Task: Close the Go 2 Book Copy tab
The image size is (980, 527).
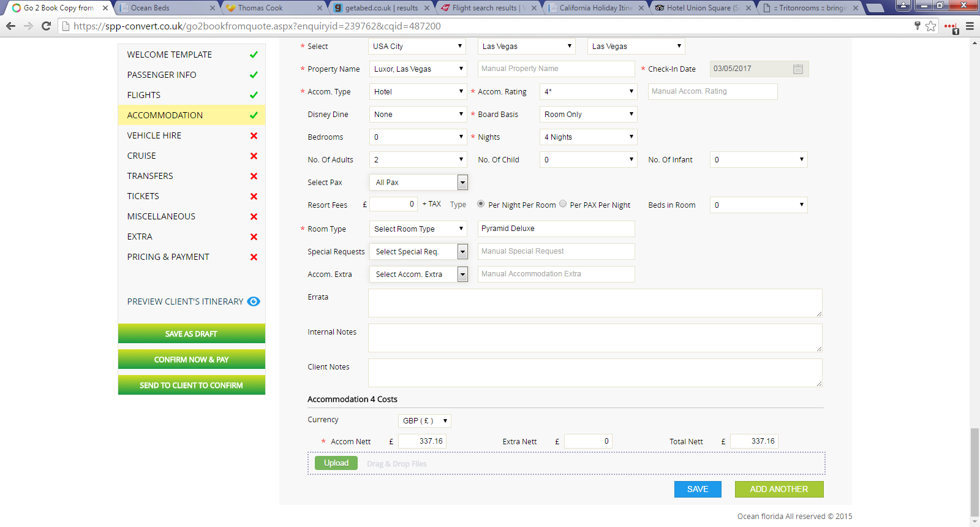Action: [x=105, y=8]
